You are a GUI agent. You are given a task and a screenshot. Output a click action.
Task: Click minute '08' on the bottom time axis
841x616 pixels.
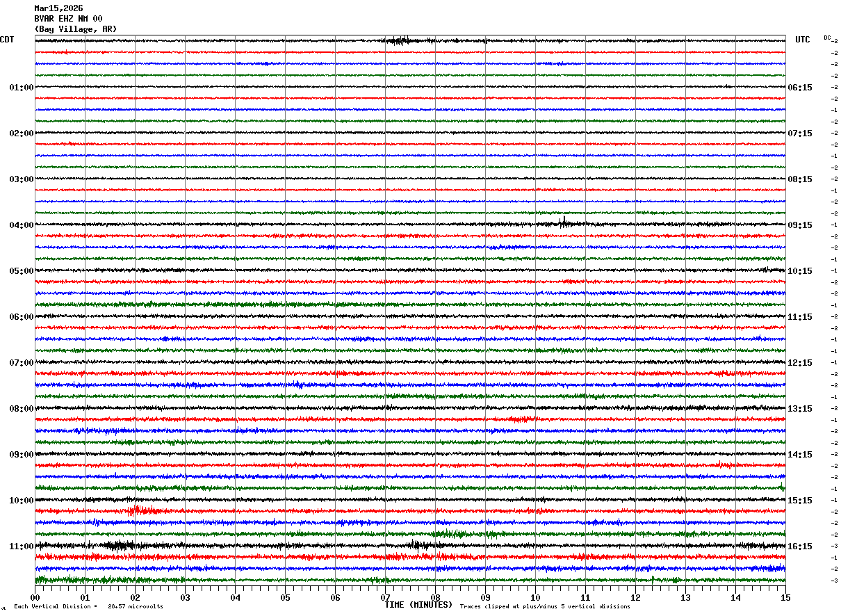(x=435, y=597)
